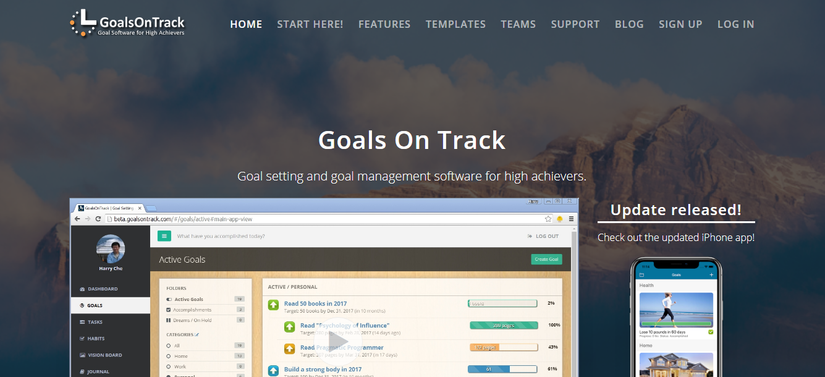
Task: Click LOG OUT in the demo app
Action: 543,236
